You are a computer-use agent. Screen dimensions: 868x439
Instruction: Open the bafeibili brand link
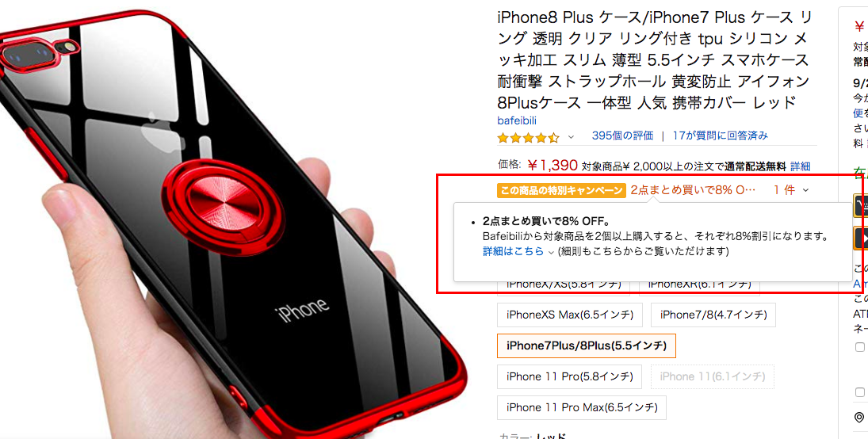(x=517, y=120)
